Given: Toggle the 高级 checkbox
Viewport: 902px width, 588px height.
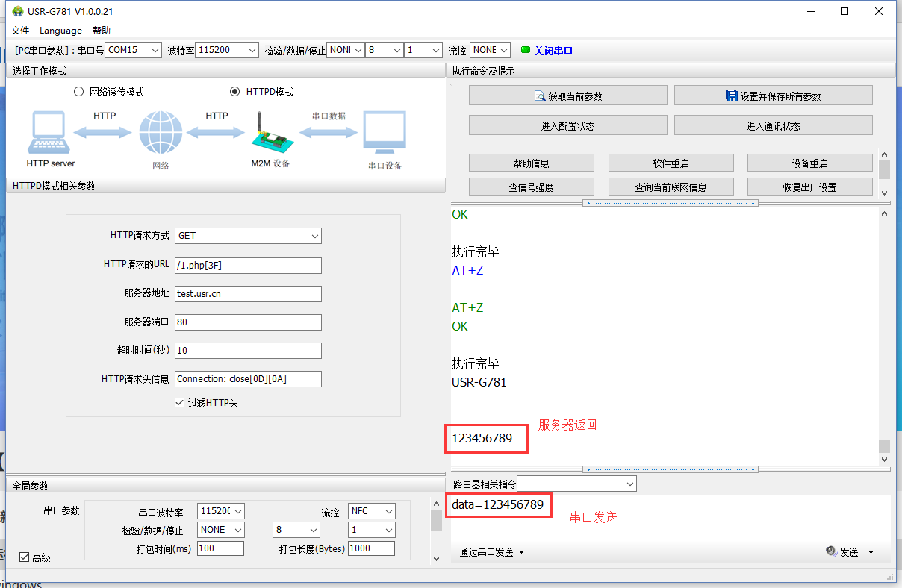Looking at the screenshot, I should tap(24, 557).
